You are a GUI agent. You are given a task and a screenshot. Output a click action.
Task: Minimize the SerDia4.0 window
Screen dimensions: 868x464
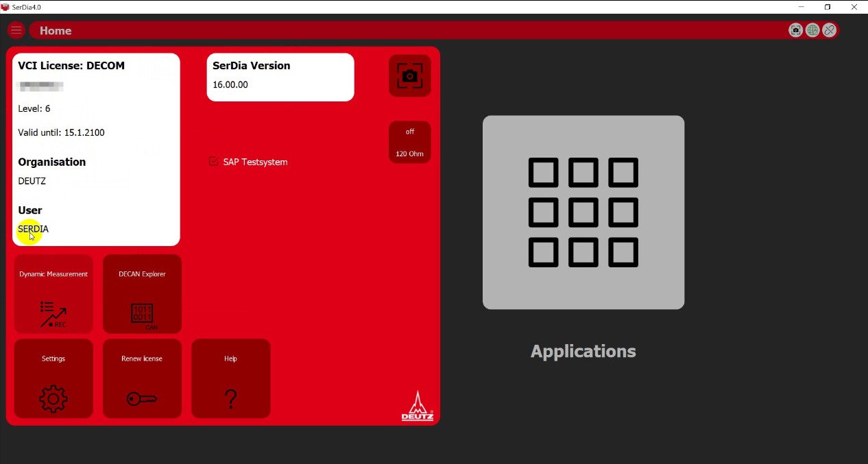801,7
